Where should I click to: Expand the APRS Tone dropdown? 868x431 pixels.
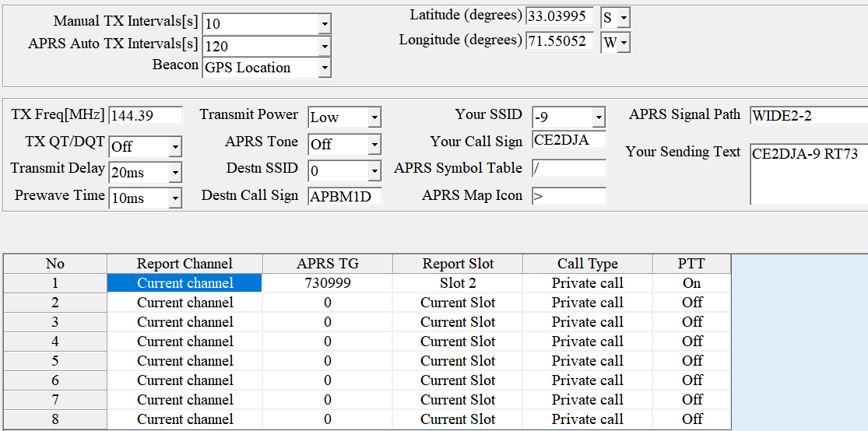click(x=374, y=145)
